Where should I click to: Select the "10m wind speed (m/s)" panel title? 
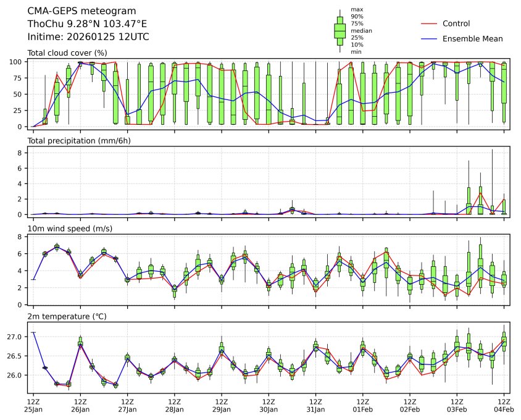tap(69, 229)
